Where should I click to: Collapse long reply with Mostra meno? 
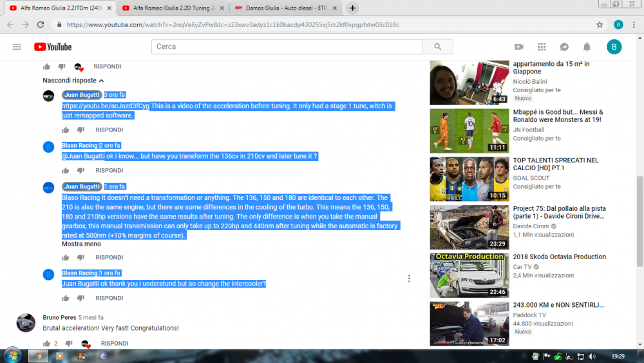[81, 244]
